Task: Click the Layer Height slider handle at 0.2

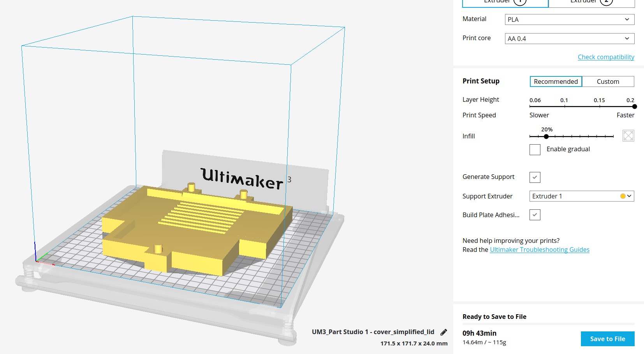Action: (634, 106)
